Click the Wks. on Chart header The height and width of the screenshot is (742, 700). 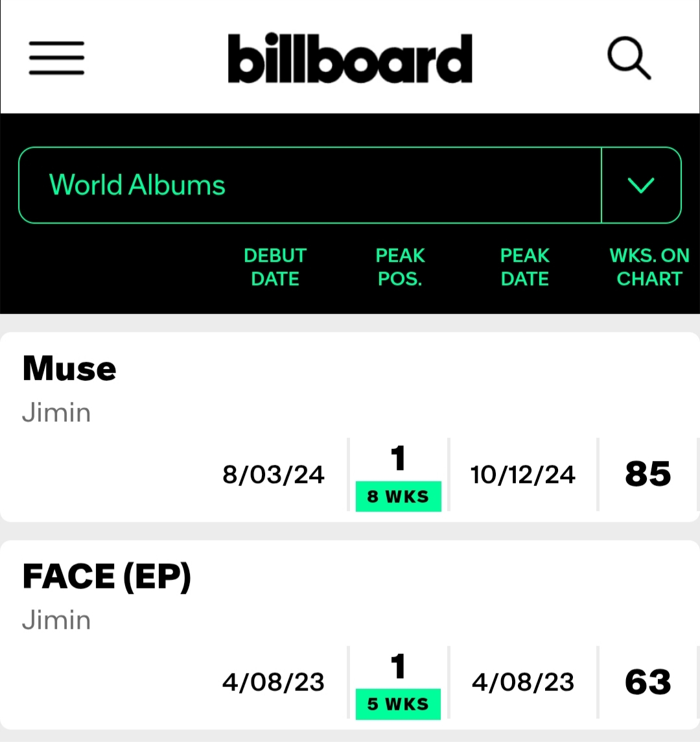(649, 267)
